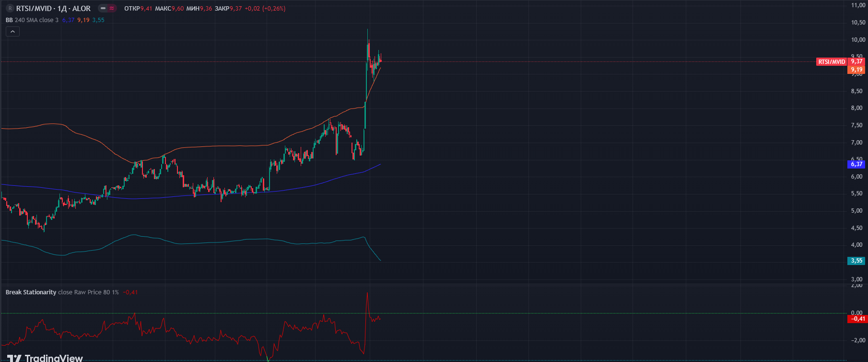Click the blue 6,37 basis value label on the price axis

pos(856,164)
